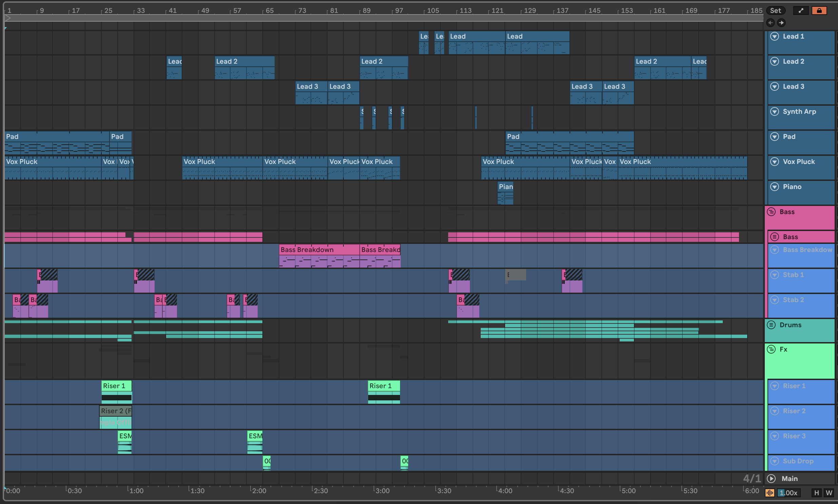The height and width of the screenshot is (504, 838).
Task: Select the Fx group track name
Action: click(x=783, y=350)
